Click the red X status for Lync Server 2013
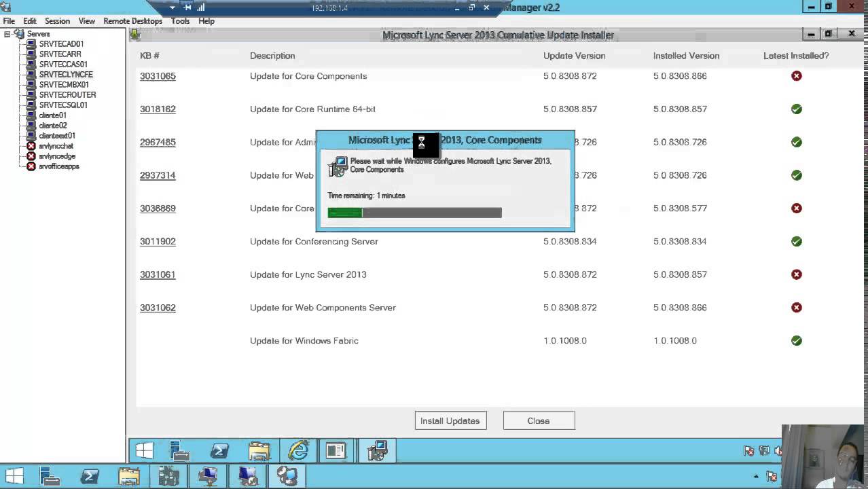Screen dimensions: 868x489 pos(797,274)
